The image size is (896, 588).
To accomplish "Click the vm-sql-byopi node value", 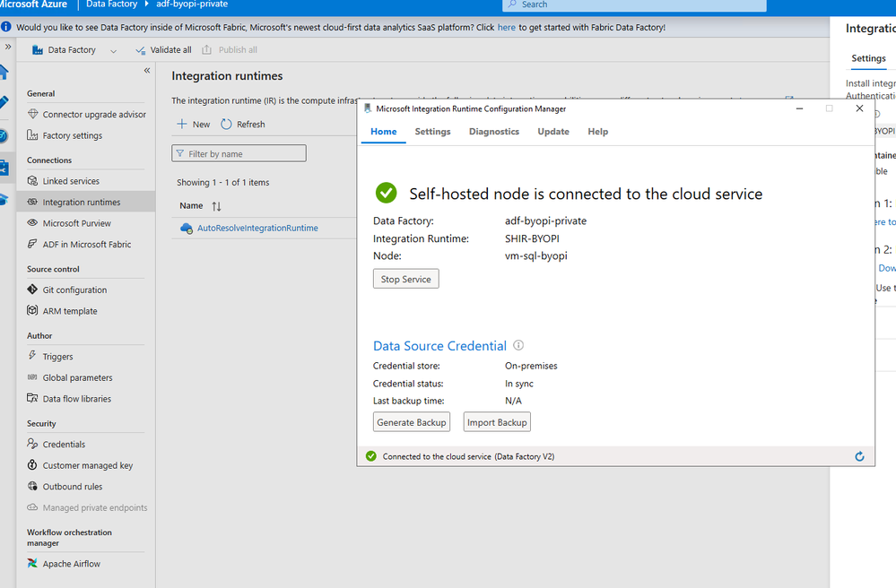I will pyautogui.click(x=536, y=255).
